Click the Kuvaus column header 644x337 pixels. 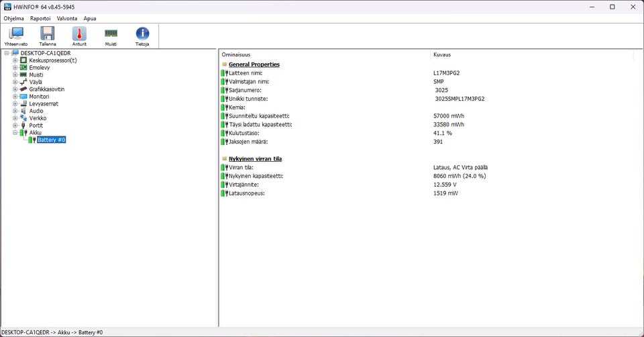click(x=442, y=54)
